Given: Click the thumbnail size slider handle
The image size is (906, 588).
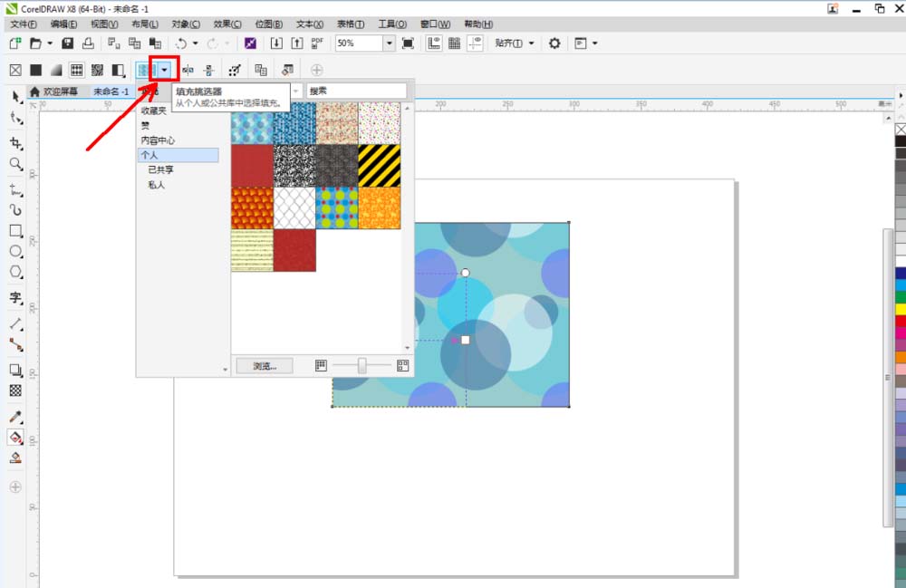Looking at the screenshot, I should 362,366.
